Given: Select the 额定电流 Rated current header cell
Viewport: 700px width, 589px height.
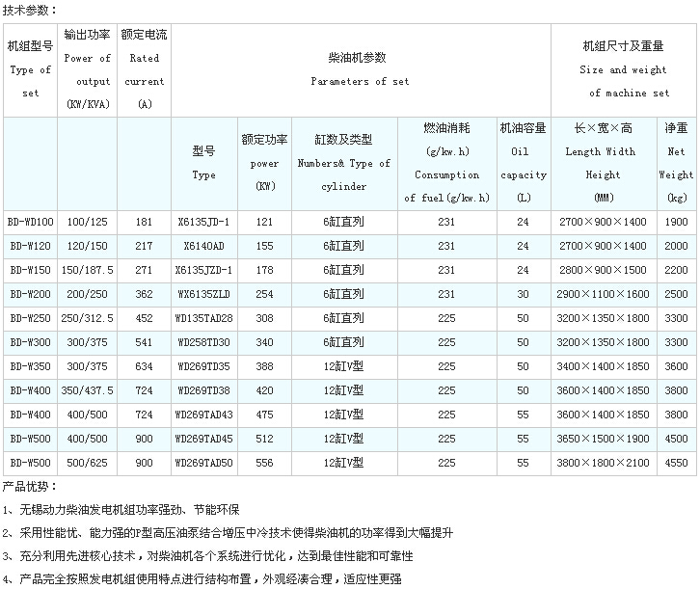Looking at the screenshot, I should [x=144, y=69].
